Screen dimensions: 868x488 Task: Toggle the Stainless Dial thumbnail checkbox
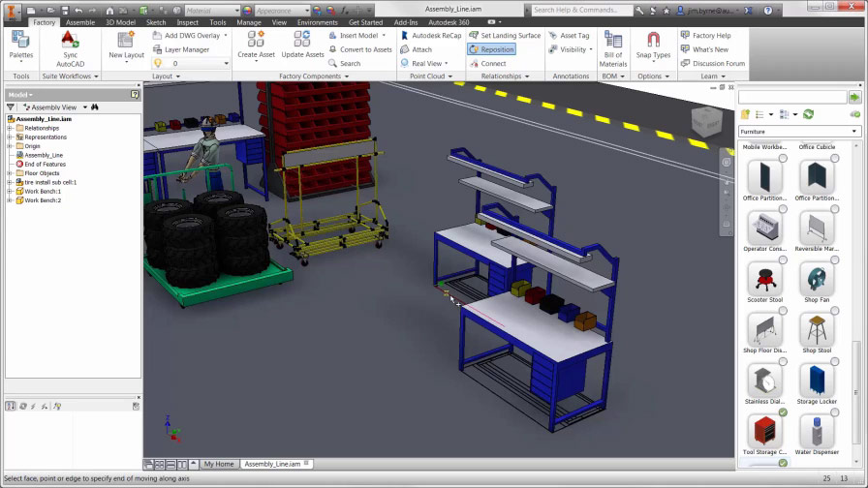point(783,362)
